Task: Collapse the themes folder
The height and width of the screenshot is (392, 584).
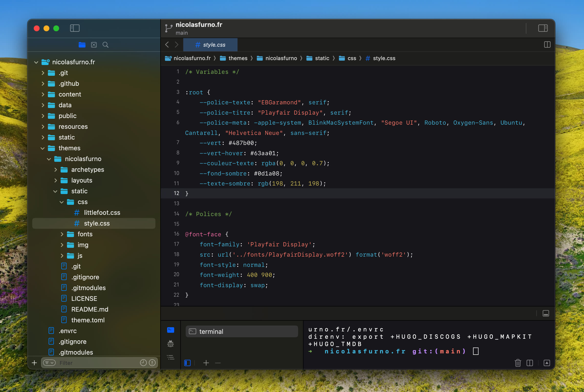Action: tap(43, 148)
